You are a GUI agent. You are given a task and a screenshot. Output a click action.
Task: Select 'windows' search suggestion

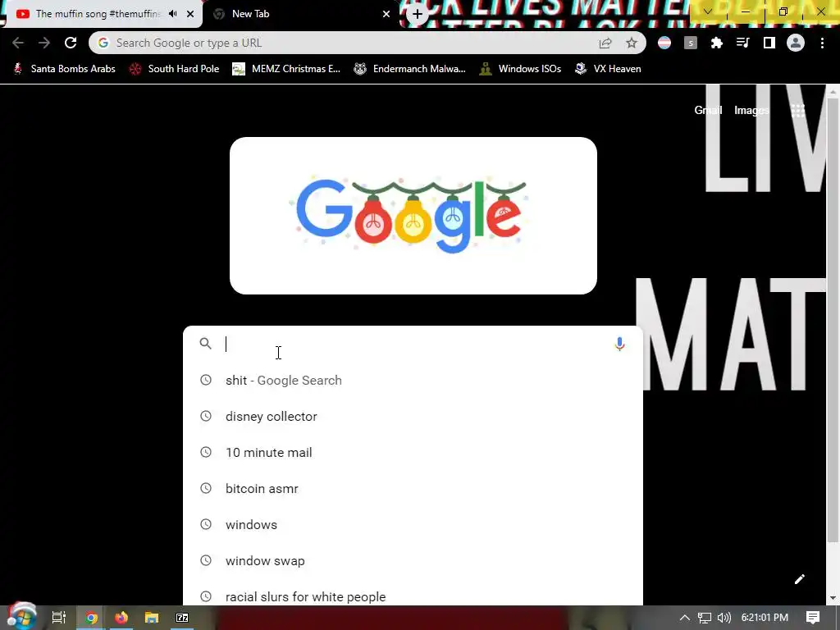[x=413, y=524]
